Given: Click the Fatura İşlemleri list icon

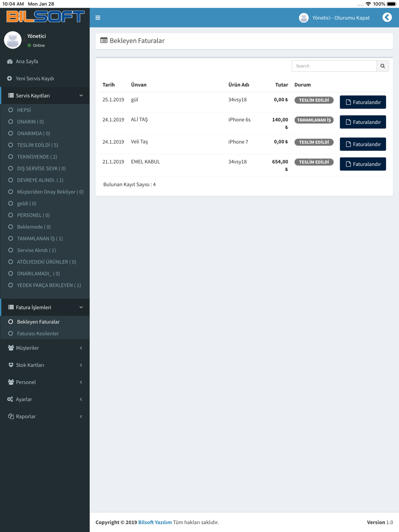Looking at the screenshot, I should coord(11,307).
